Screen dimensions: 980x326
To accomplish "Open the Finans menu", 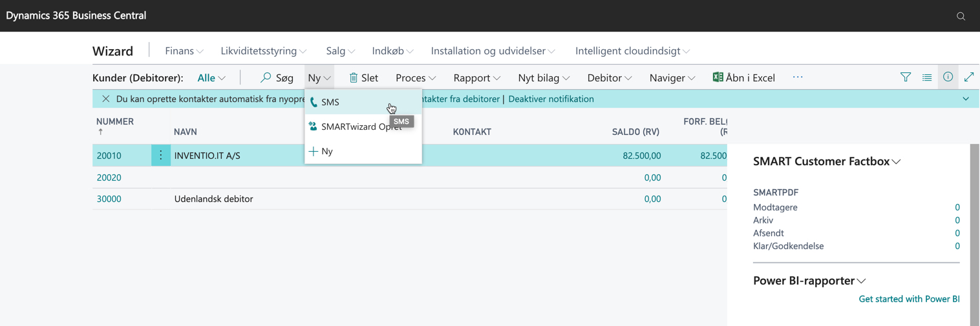I will pyautogui.click(x=184, y=51).
